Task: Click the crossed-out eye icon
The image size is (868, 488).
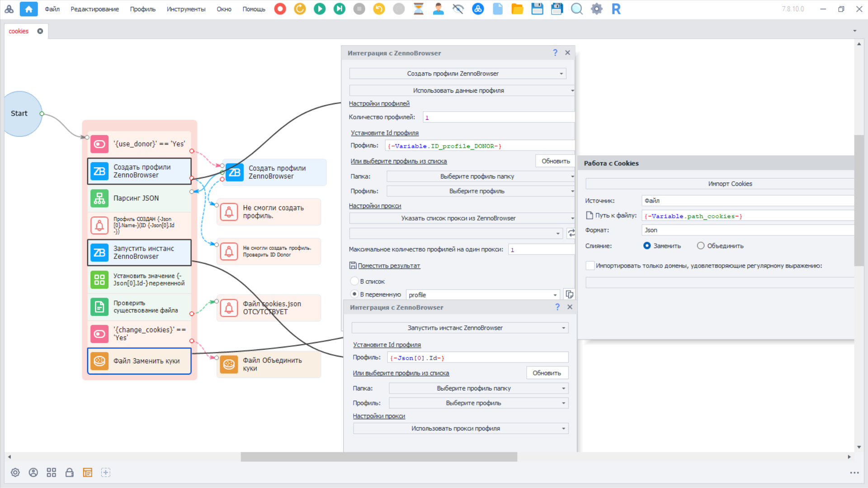Action: [458, 9]
